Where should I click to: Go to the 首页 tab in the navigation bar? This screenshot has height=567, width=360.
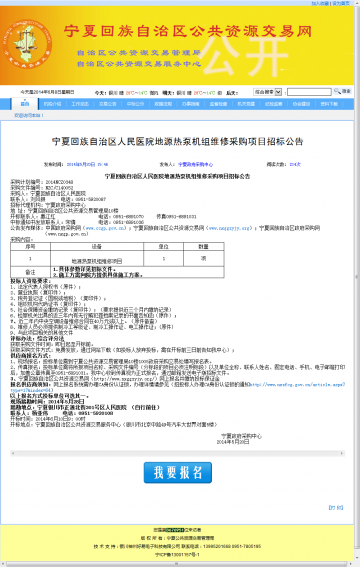(25, 104)
